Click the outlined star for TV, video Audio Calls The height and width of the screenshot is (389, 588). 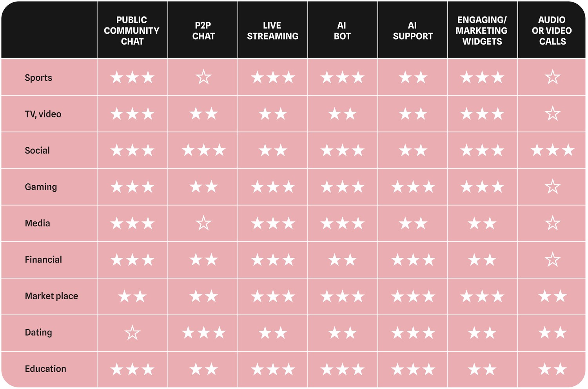point(553,114)
